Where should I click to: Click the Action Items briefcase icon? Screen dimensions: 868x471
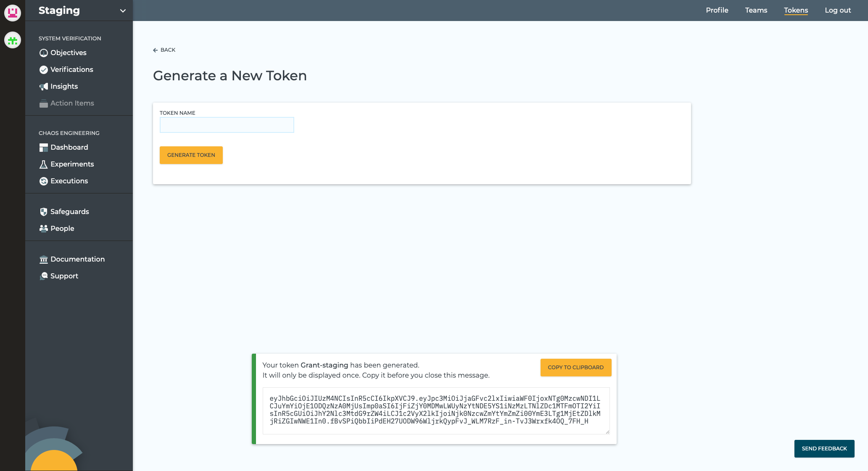click(43, 103)
